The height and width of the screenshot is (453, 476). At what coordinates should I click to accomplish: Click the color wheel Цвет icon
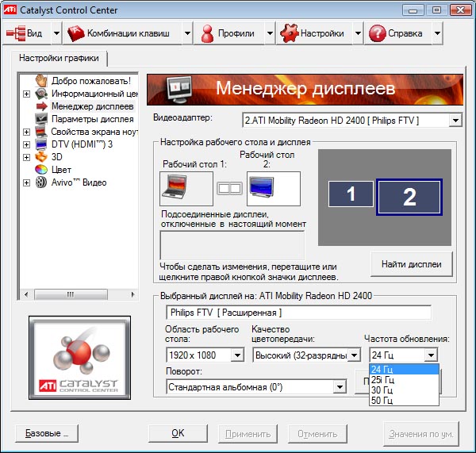pos(41,170)
